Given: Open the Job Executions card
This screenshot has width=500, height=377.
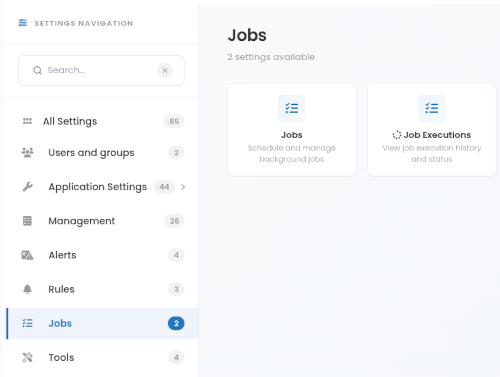Looking at the screenshot, I should pos(432,130).
